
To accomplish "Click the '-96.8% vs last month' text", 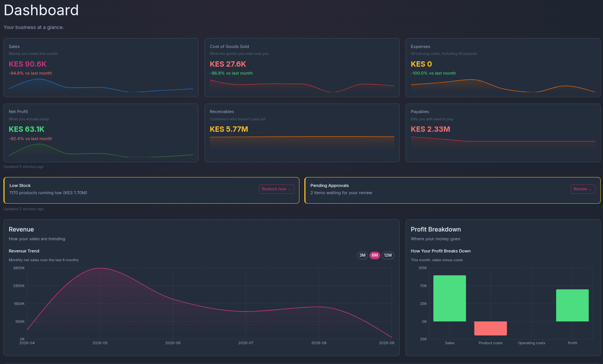I will (231, 73).
